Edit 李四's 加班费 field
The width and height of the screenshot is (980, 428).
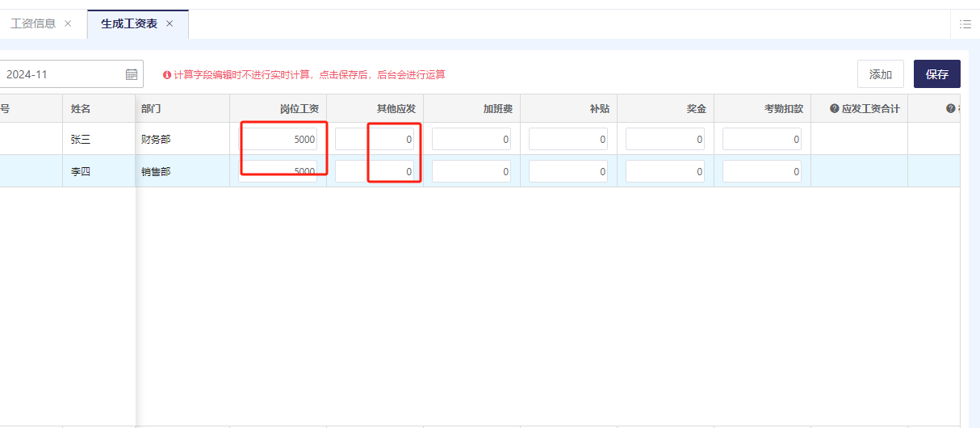point(471,171)
